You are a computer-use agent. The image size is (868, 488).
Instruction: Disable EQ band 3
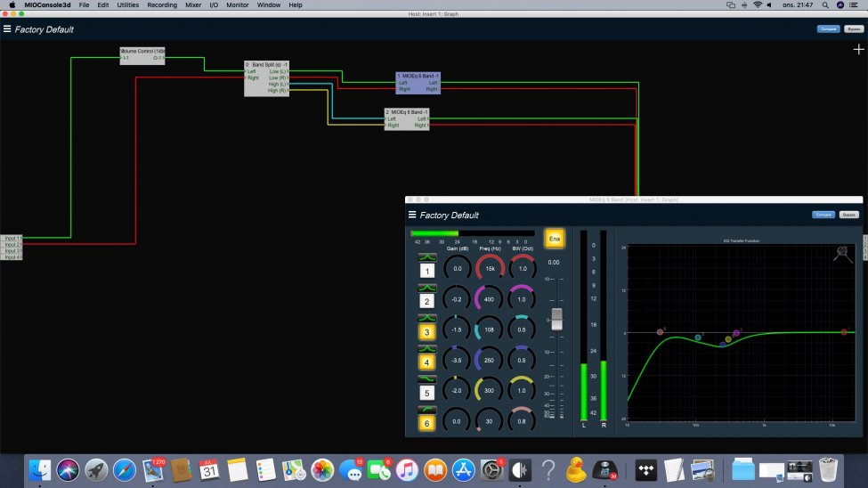427,332
